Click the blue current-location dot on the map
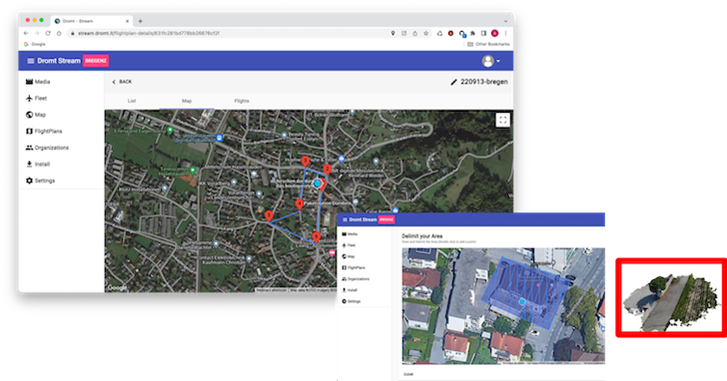727x381 pixels. click(x=318, y=184)
